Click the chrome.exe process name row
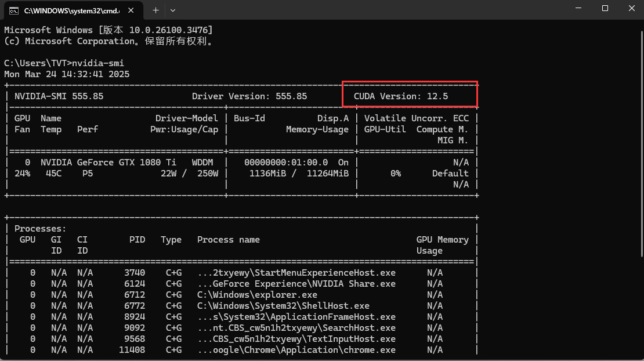Image resolution: width=644 pixels, height=361 pixels. pyautogui.click(x=296, y=350)
